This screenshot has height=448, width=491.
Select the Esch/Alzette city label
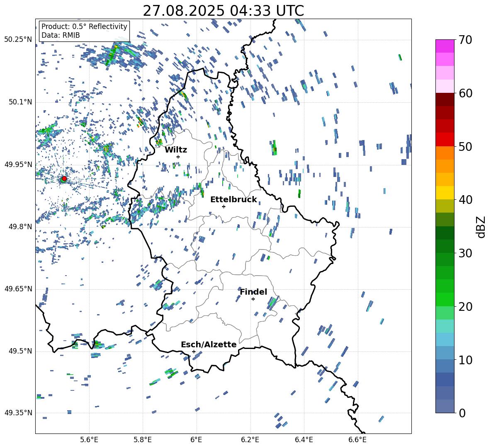coord(209,345)
